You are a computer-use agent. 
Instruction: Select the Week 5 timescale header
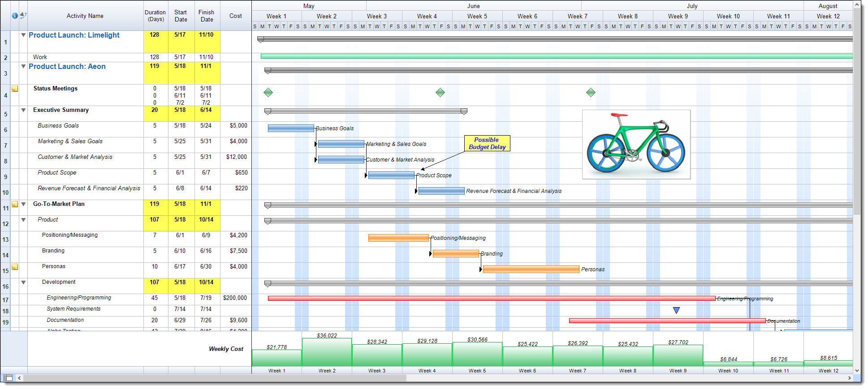[x=477, y=16]
